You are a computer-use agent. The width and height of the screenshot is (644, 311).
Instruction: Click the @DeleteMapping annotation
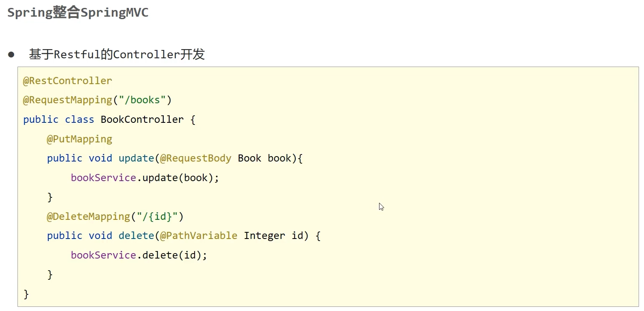(x=88, y=216)
